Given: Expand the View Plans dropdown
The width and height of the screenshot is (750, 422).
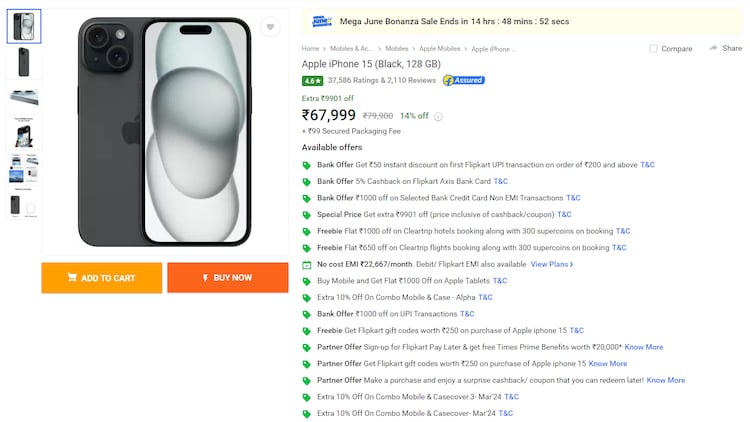Looking at the screenshot, I should (552, 264).
